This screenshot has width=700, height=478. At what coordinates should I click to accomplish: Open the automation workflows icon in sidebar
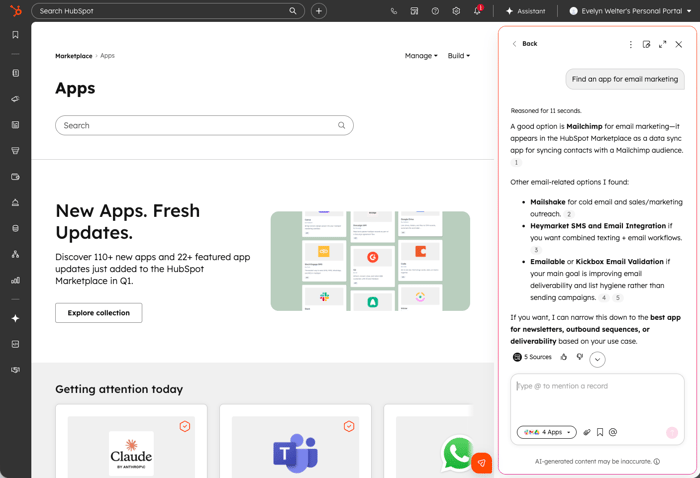tap(16, 254)
